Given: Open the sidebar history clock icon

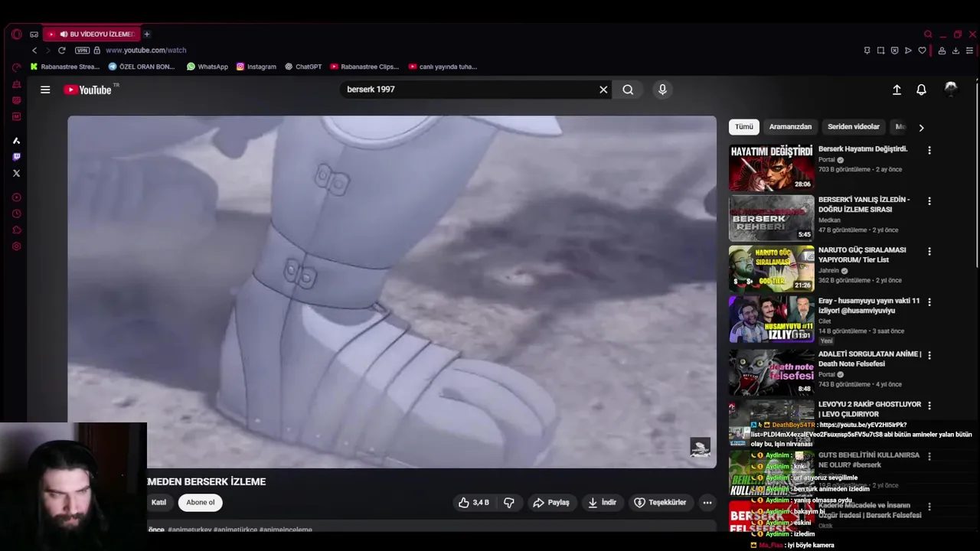Looking at the screenshot, I should (16, 214).
